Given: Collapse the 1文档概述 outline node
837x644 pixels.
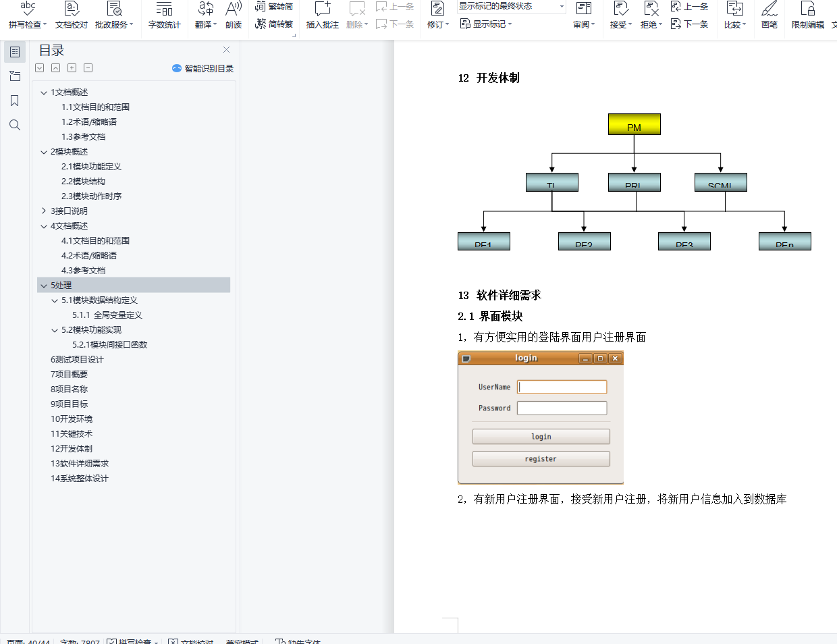Looking at the screenshot, I should point(44,92).
